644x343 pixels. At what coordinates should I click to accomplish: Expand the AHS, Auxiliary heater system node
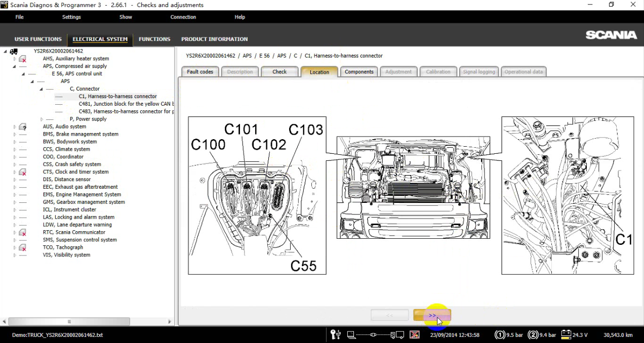(15, 59)
